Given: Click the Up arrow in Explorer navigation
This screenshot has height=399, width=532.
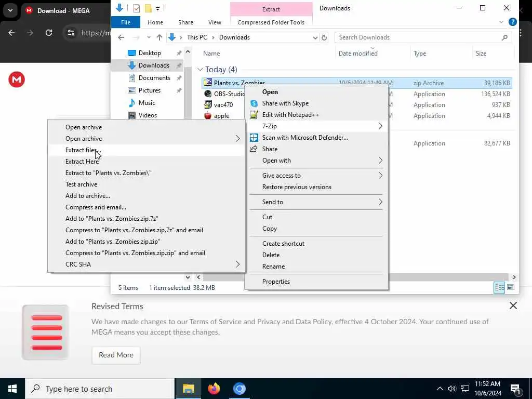Looking at the screenshot, I should [x=159, y=37].
